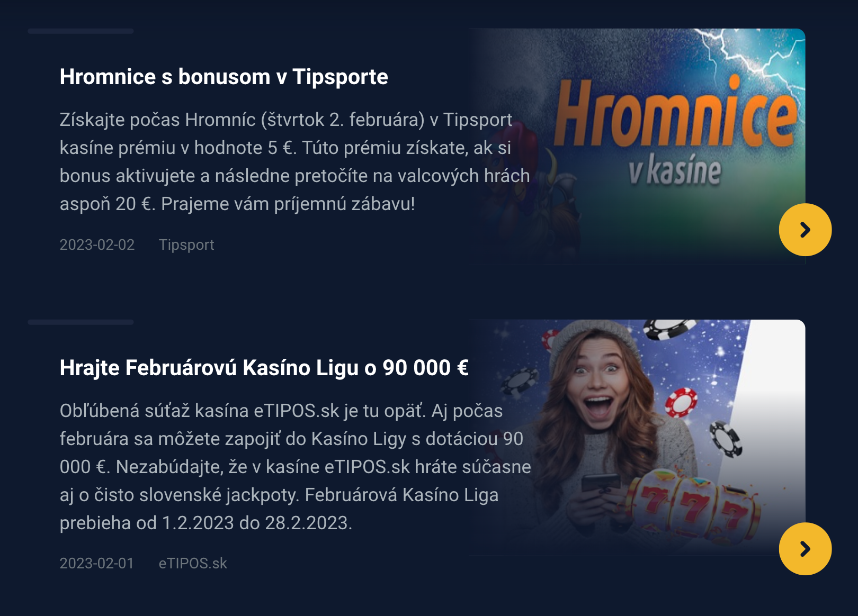Open Kasíno Liga article via yellow arrow
This screenshot has height=616, width=858.
(805, 549)
